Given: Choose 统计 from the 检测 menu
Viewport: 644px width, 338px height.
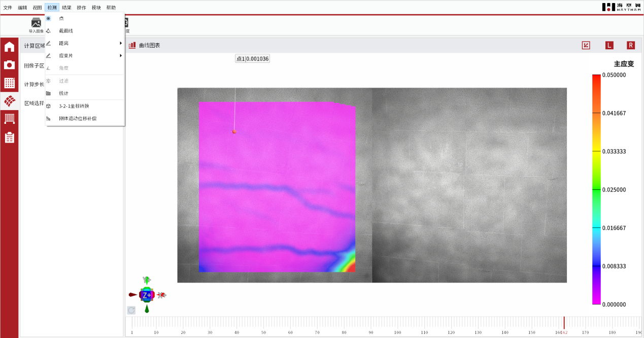Looking at the screenshot, I should pos(63,93).
